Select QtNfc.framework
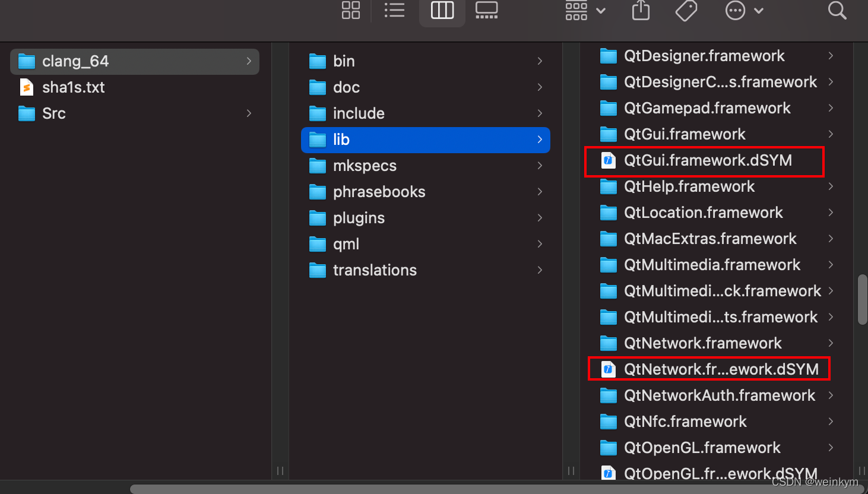Screen dimensions: 868x494 pos(717,422)
